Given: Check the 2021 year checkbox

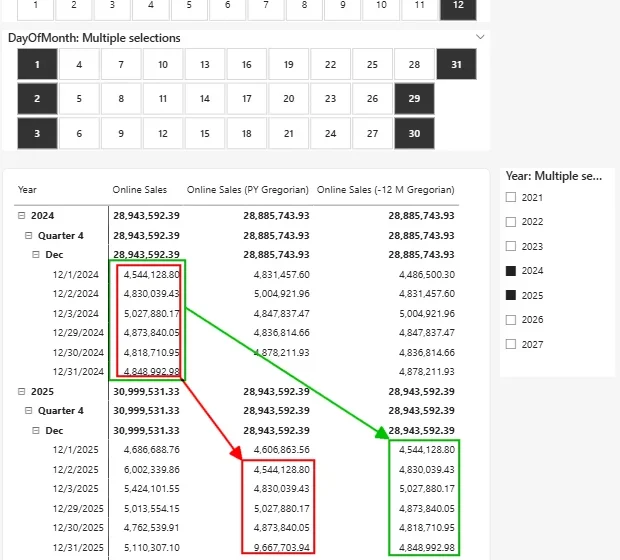Looking at the screenshot, I should click(x=511, y=198).
